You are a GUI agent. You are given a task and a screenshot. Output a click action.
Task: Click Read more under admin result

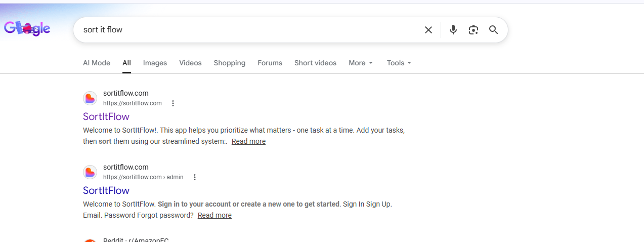(214, 215)
